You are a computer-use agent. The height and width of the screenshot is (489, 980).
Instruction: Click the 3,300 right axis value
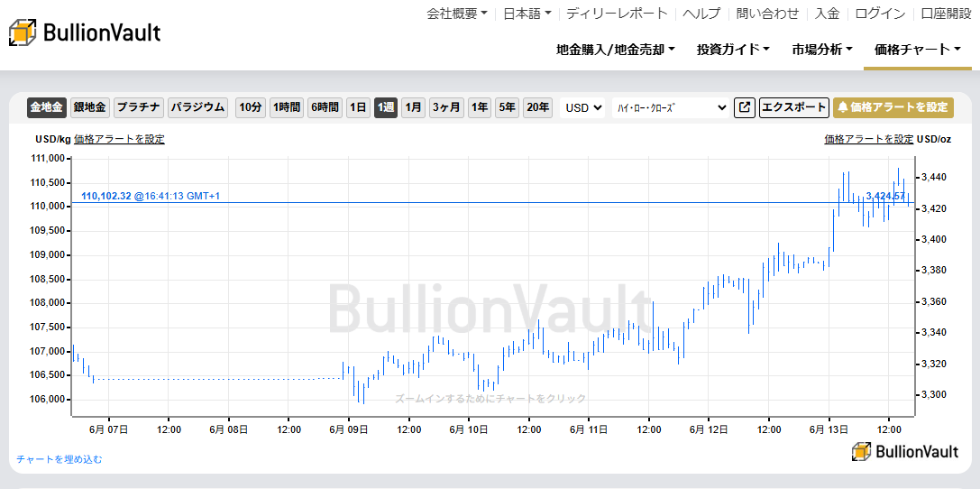pyautogui.click(x=936, y=394)
